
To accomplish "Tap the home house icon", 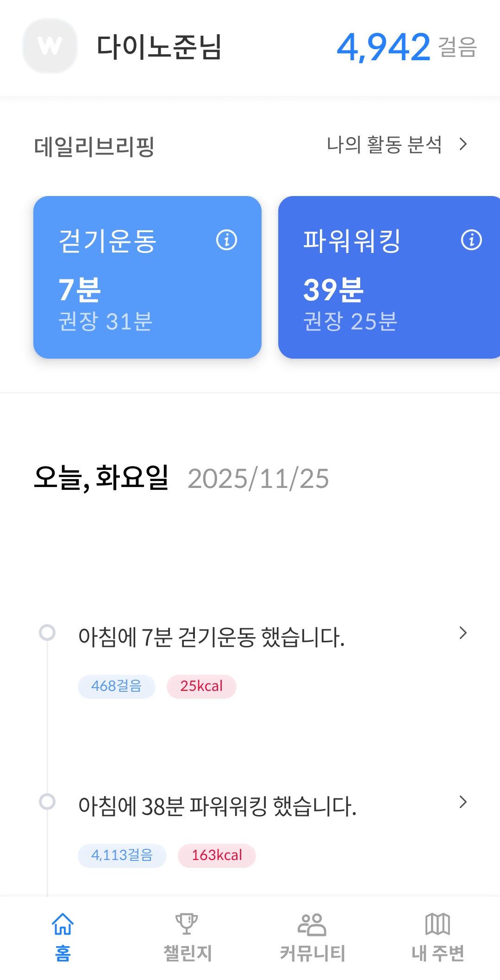I will (62, 924).
